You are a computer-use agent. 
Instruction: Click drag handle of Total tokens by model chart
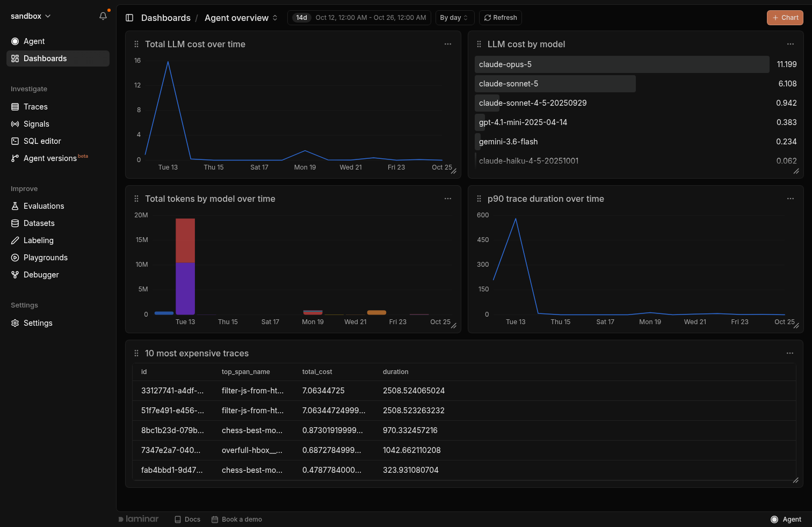(x=136, y=199)
